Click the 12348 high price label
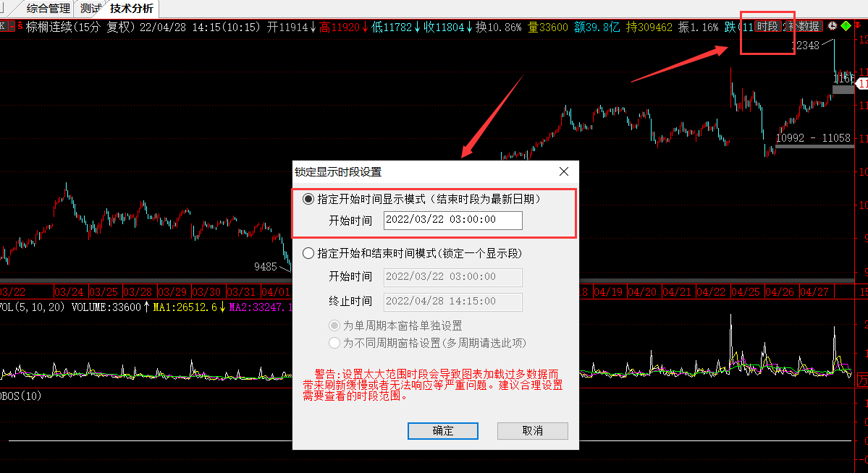The width and height of the screenshot is (868, 473). 806,46
